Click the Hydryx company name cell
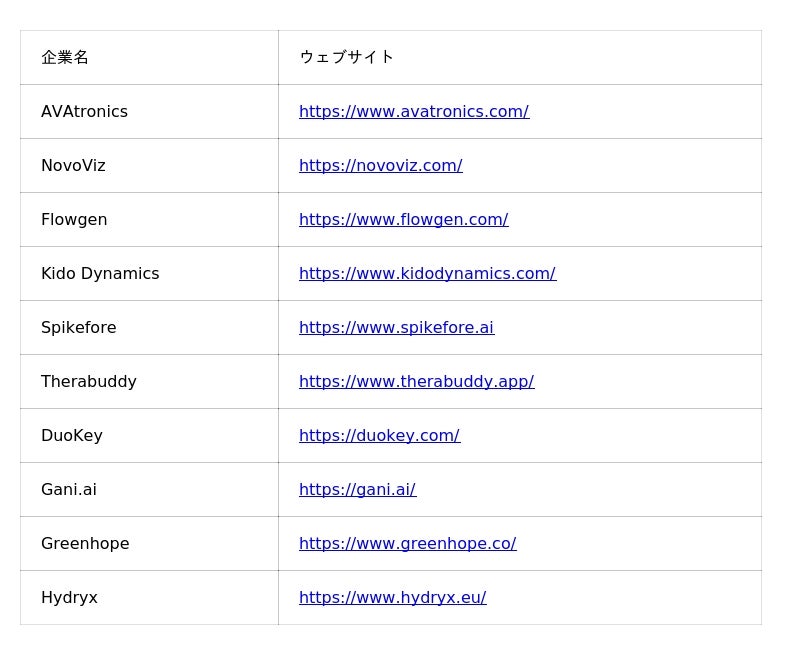800x655 pixels. coord(69,598)
